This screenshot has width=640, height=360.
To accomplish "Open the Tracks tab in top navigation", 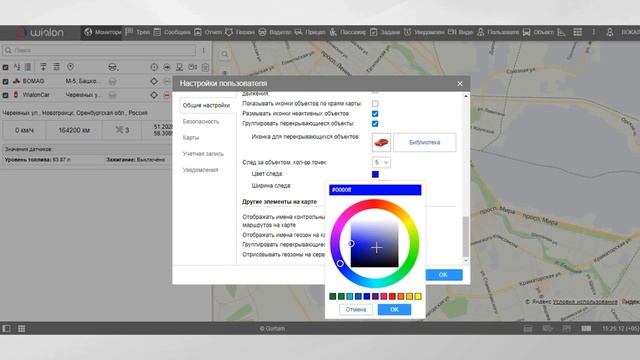I will click(138, 32).
